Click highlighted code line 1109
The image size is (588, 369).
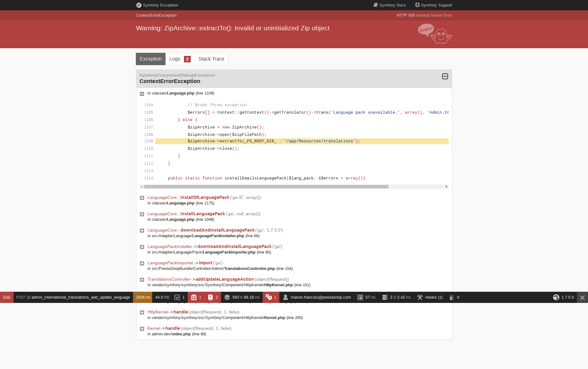pos(302,141)
